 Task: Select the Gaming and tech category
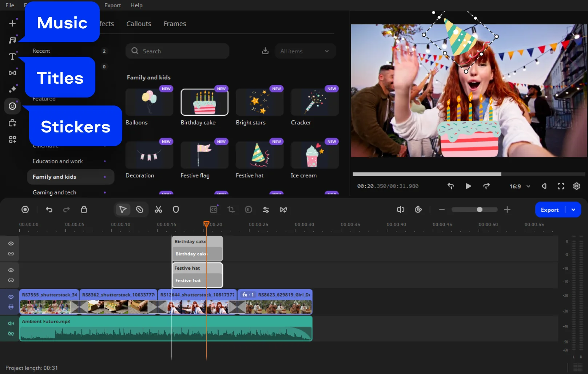[x=55, y=192]
